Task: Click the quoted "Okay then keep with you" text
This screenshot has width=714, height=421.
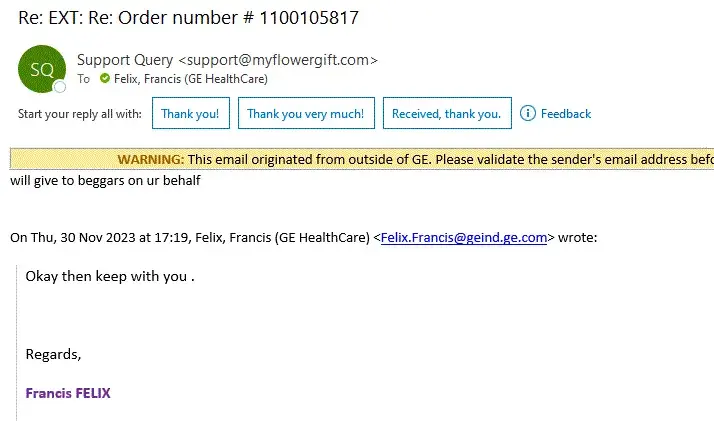Action: click(109, 276)
